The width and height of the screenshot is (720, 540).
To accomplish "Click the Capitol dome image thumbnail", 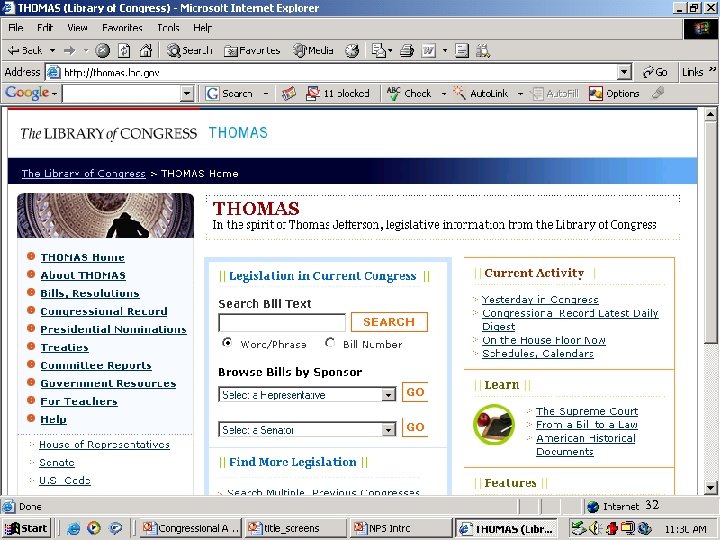I will (106, 215).
